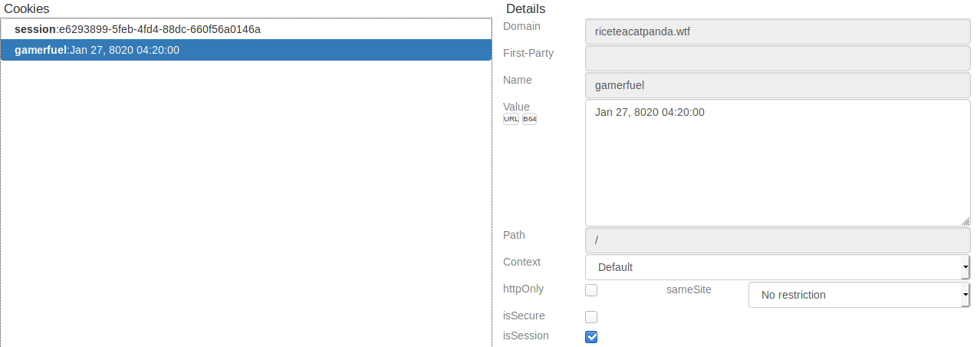Click the Domain field with riceteacatpanda.wtf
Screen dimensions: 980x347
coord(777,32)
